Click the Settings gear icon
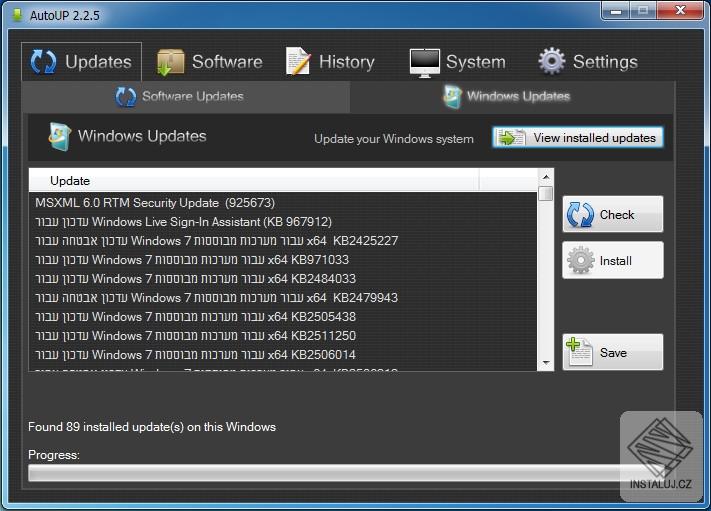 551,61
